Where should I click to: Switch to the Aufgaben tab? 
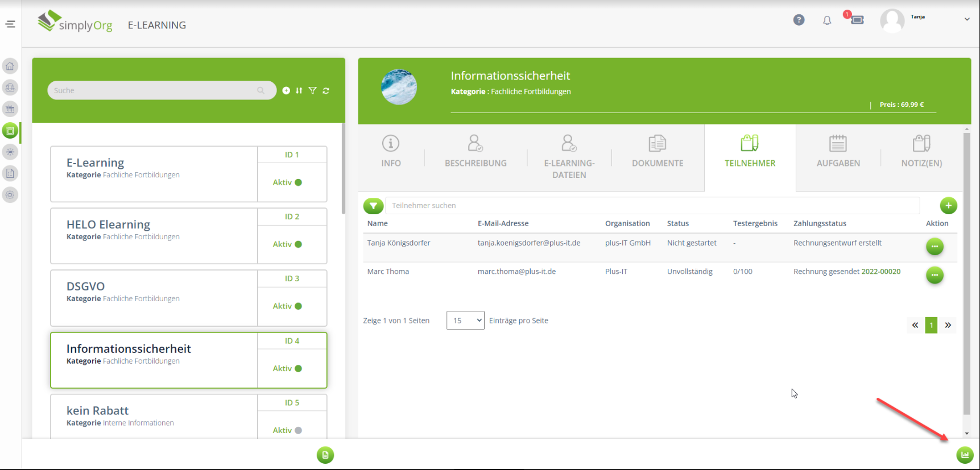click(838, 152)
